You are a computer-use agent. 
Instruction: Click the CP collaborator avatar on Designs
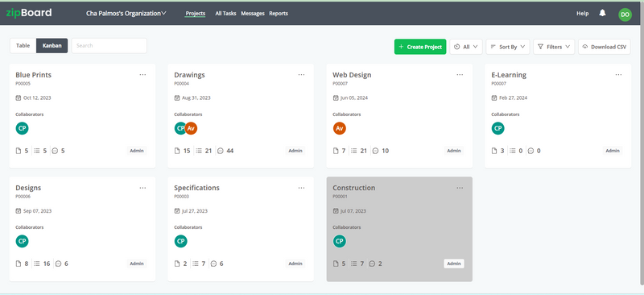23,241
